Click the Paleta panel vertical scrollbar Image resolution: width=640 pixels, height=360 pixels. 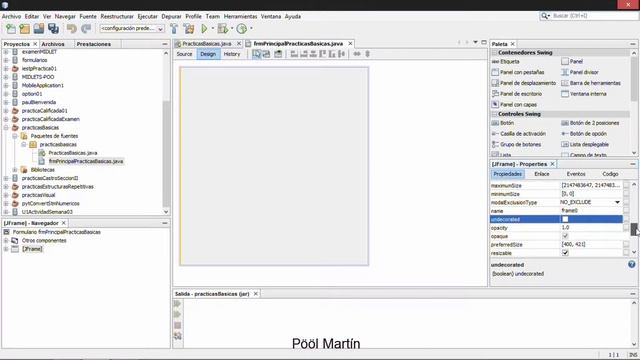click(634, 78)
